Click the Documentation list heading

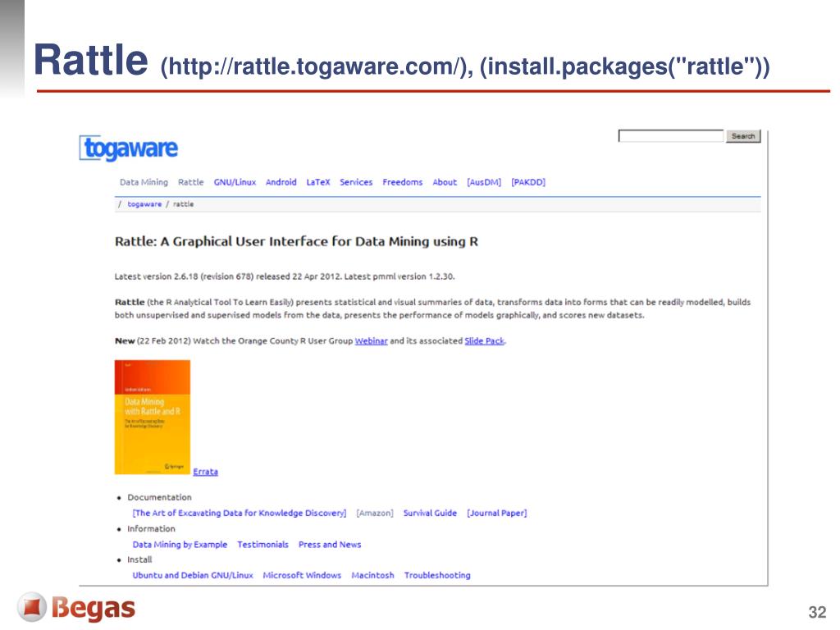[159, 497]
